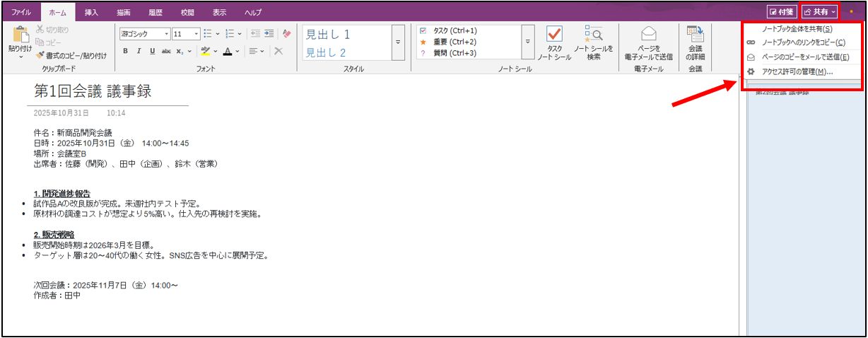Apply bullet list formatting

point(207,33)
